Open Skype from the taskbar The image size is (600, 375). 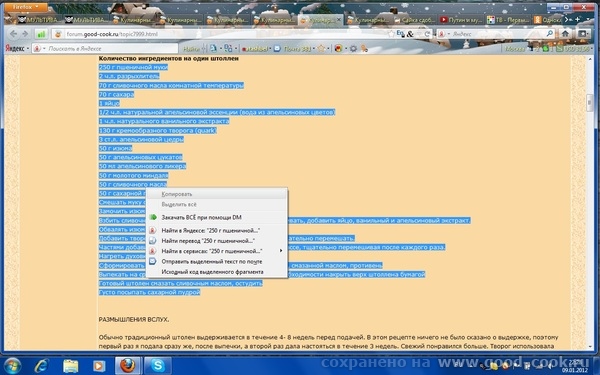click(x=158, y=365)
